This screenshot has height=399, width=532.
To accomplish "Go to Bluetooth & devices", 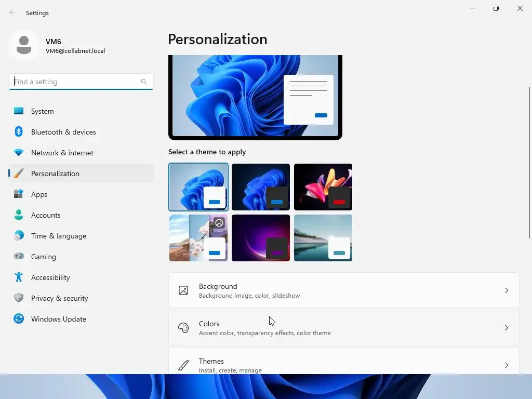I will (x=81, y=131).
